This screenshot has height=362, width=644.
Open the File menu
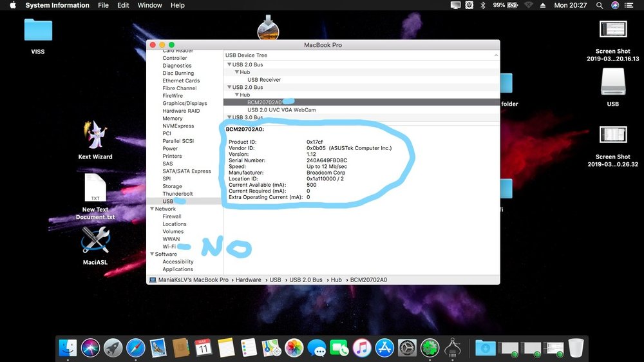click(x=103, y=5)
